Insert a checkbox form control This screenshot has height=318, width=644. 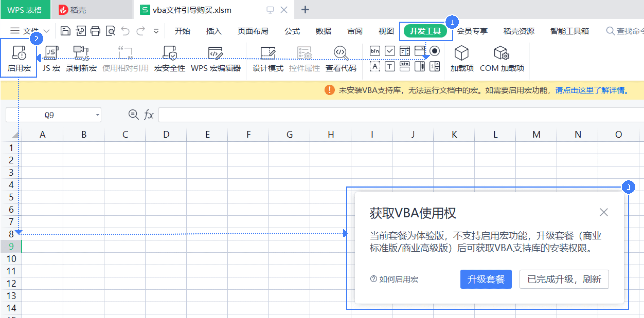tap(389, 51)
